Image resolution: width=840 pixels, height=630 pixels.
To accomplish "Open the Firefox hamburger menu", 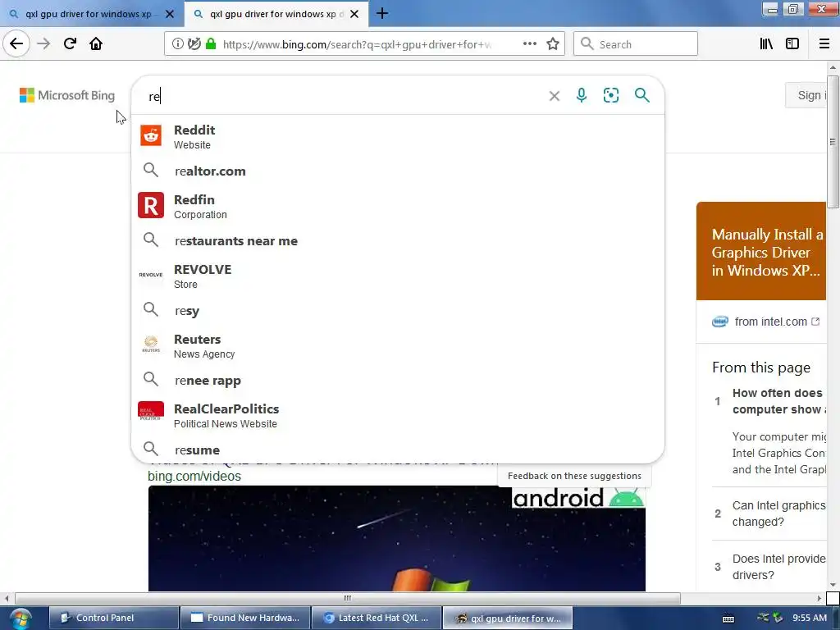I will click(x=824, y=44).
